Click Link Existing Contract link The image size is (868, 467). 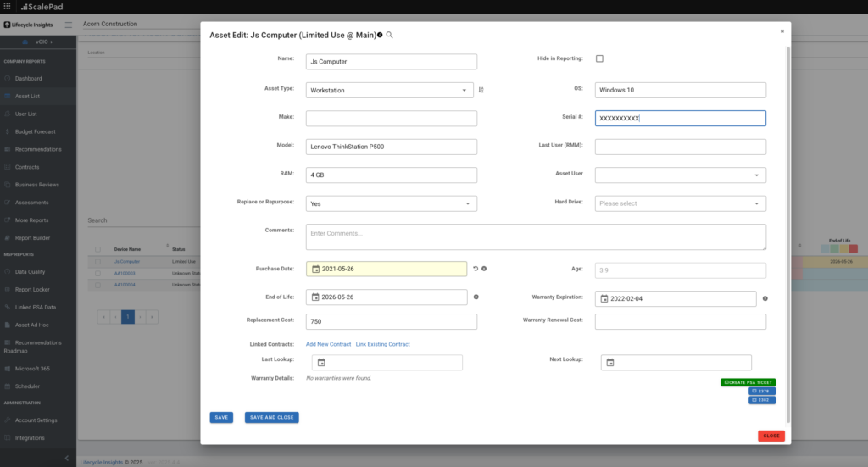pos(382,344)
